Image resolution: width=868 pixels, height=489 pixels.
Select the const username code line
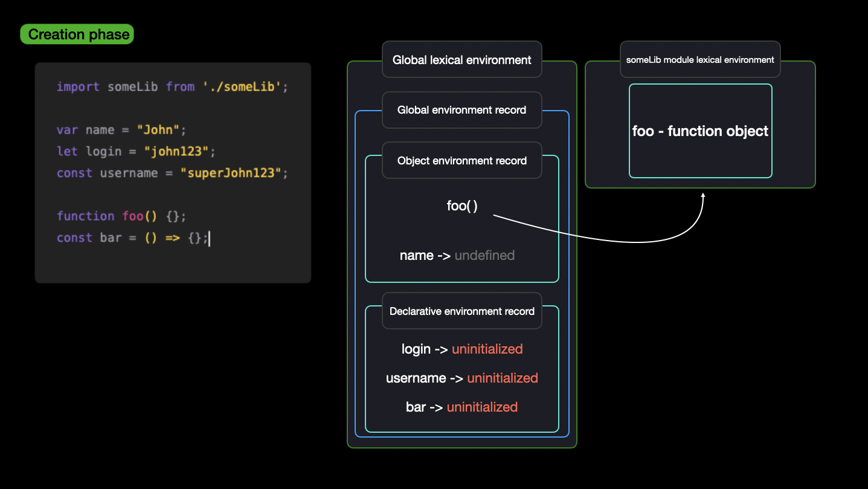(173, 173)
